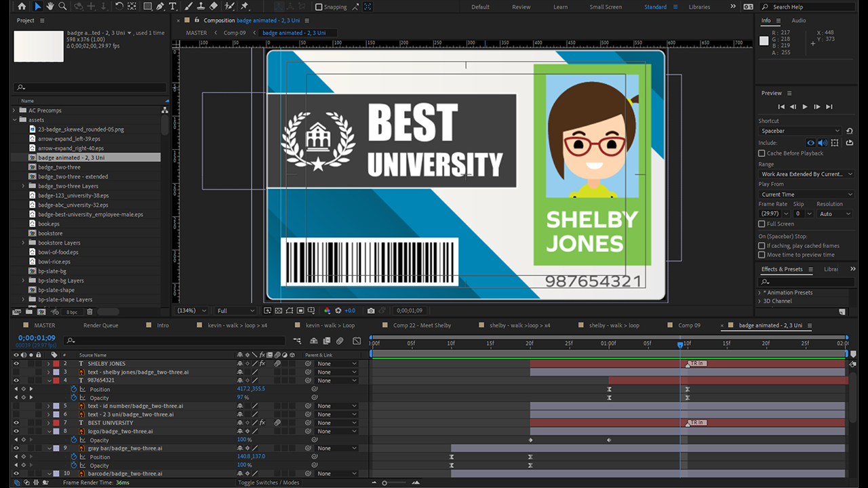Pick the Horizontal Type tool

pyautogui.click(x=173, y=6)
